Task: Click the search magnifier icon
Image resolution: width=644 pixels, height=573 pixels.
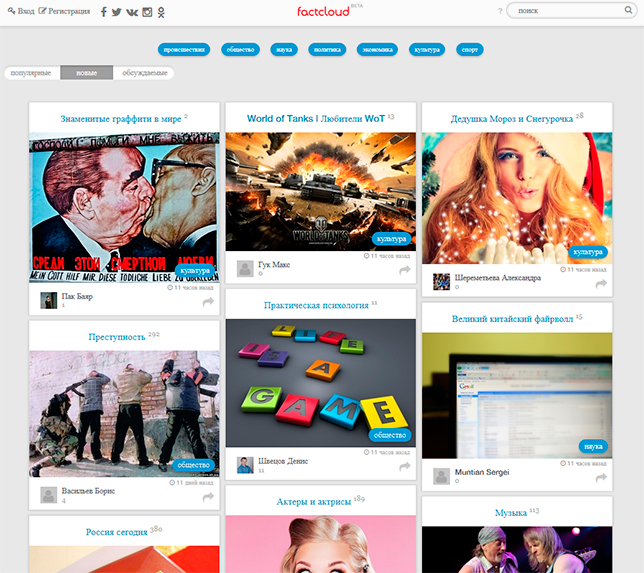Action: click(628, 10)
